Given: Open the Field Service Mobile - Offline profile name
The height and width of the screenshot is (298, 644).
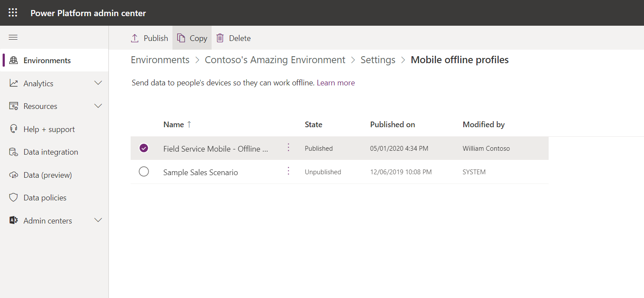Looking at the screenshot, I should (216, 149).
